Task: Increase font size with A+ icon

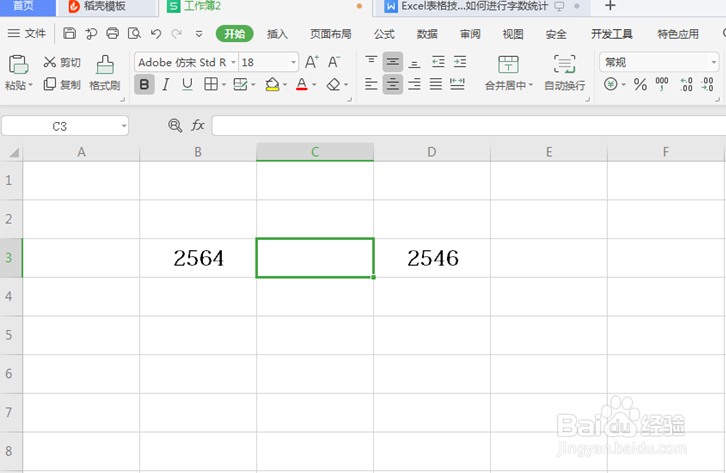Action: click(312, 62)
